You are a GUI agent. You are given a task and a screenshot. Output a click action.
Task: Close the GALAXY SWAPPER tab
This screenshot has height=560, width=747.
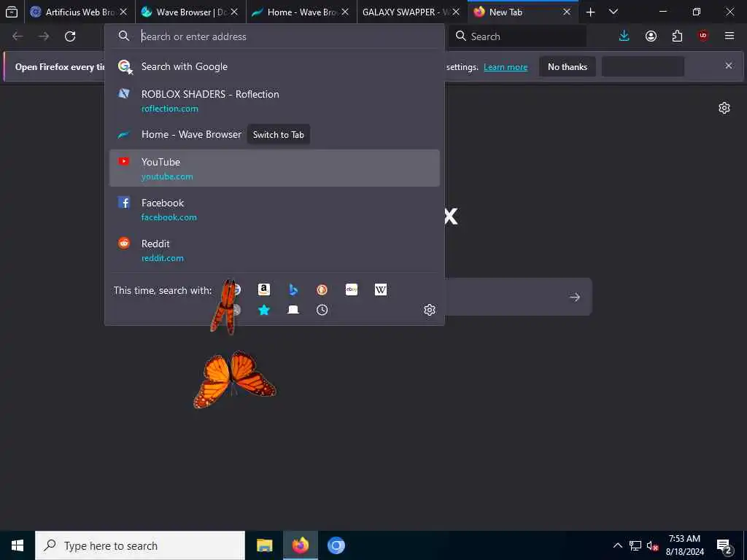click(456, 12)
